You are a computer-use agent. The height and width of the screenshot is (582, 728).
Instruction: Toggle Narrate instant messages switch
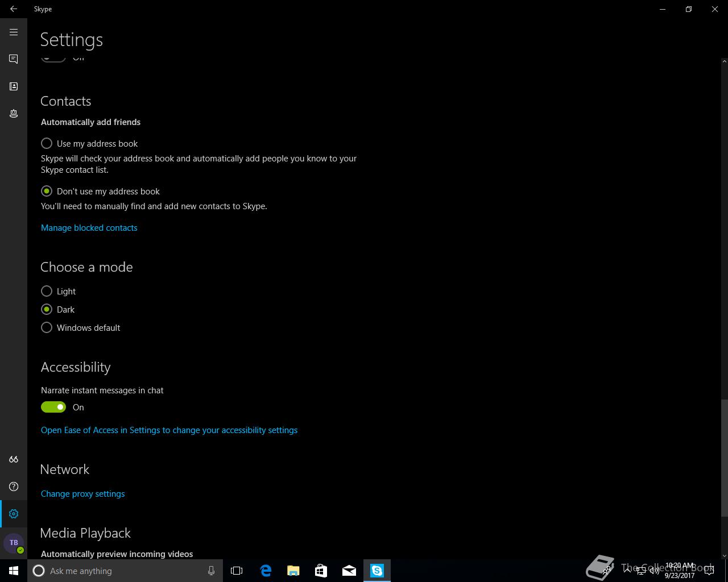click(x=53, y=407)
